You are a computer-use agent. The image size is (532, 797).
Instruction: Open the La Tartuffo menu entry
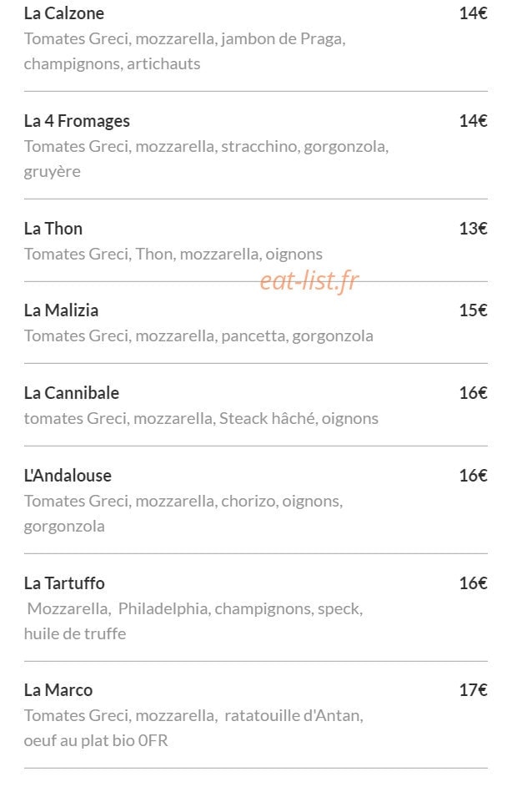[x=64, y=583]
